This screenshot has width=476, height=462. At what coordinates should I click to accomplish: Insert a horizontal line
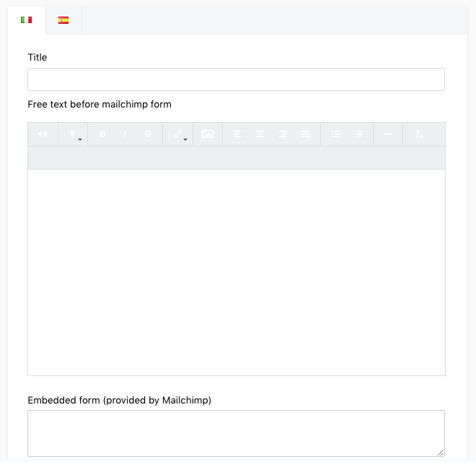[x=388, y=134]
